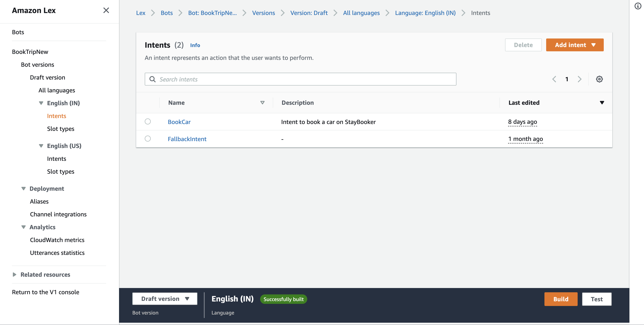Go to next page of intents

coord(580,79)
